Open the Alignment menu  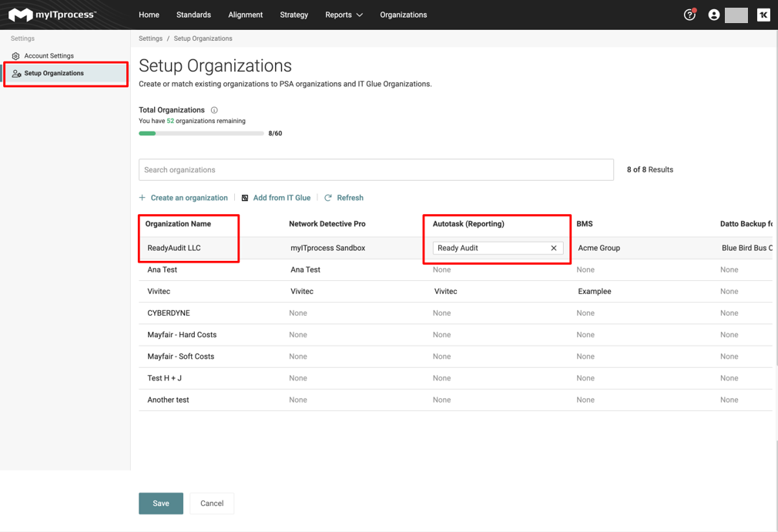click(246, 15)
